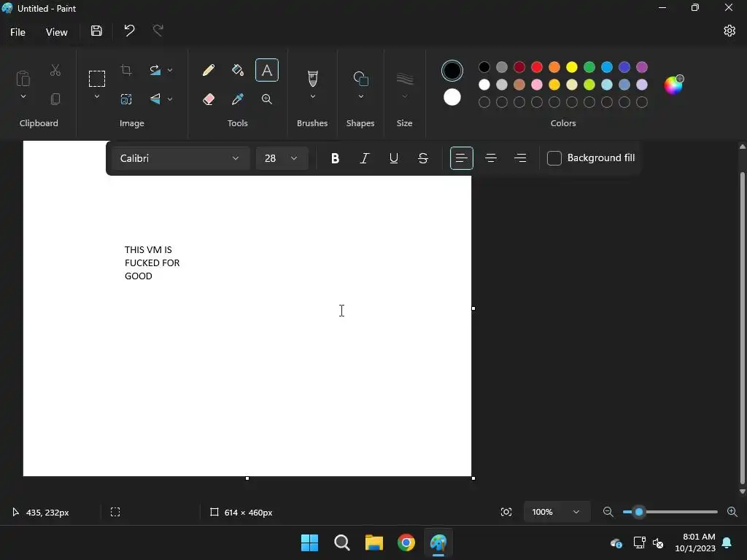Open the Windows Start menu

309,542
